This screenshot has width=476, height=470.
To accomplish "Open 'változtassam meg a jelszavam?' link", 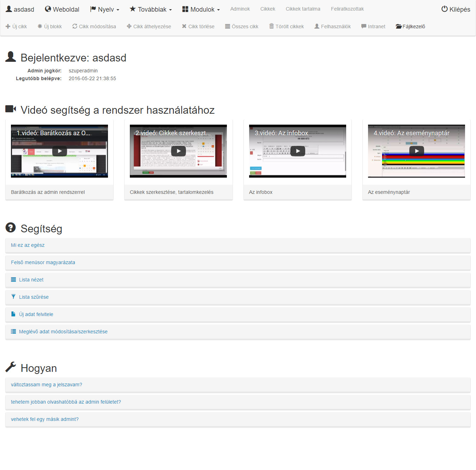I will [47, 385].
